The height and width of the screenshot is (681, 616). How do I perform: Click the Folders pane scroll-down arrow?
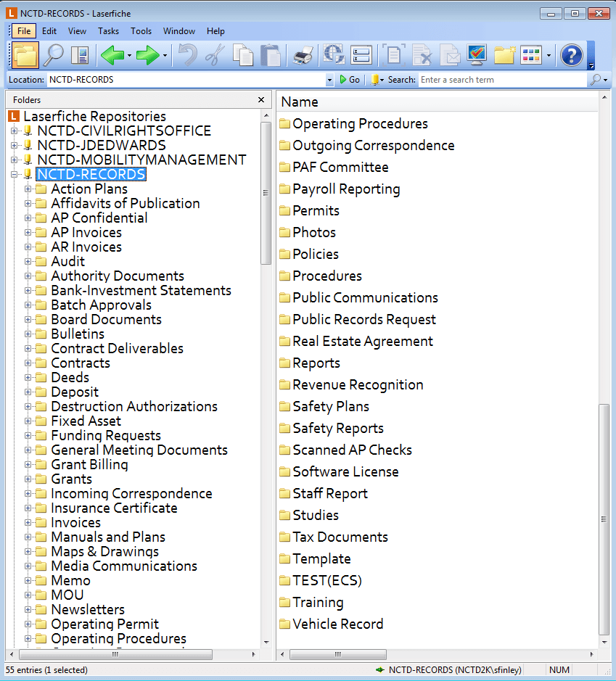(266, 643)
